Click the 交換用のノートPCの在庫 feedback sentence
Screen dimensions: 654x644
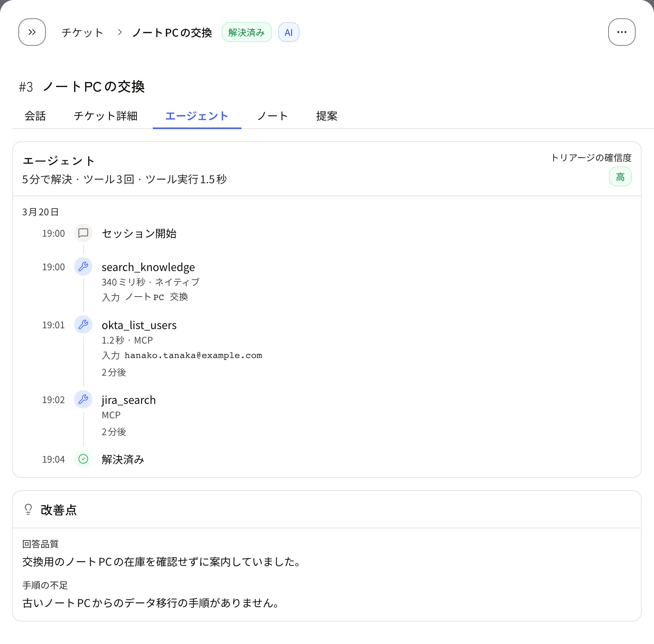pyautogui.click(x=163, y=562)
